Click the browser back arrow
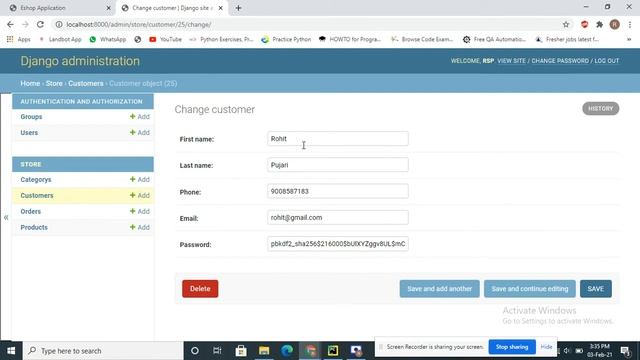640x360 pixels. 10,24
